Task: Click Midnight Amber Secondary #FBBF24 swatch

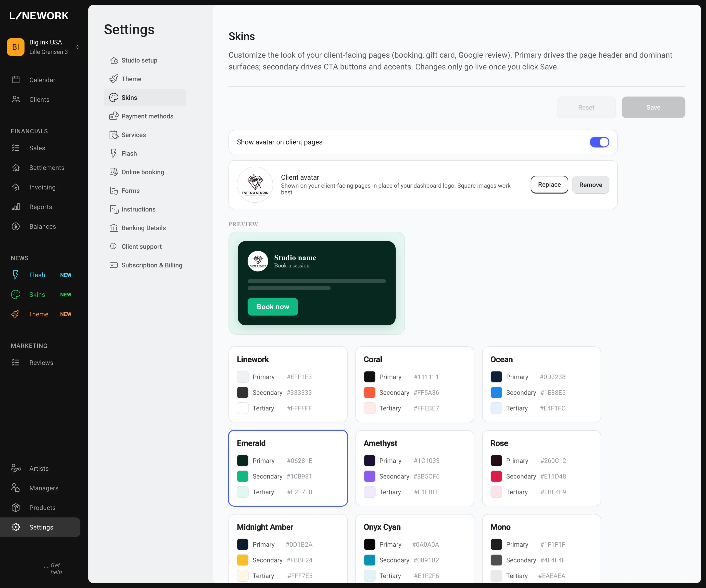Action: click(x=243, y=560)
